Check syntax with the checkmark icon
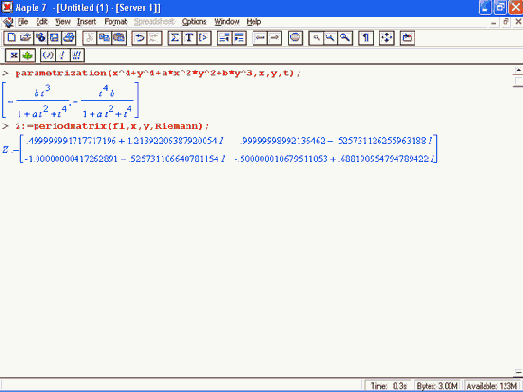This screenshot has height=392, width=523. (x=48, y=55)
